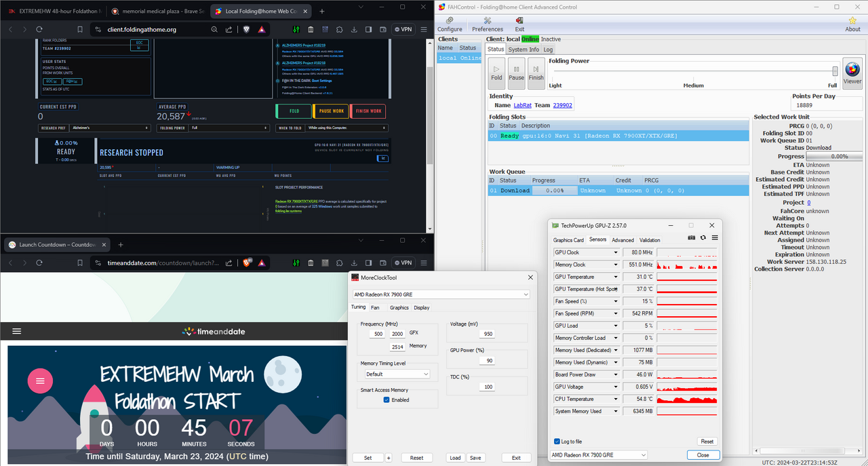Image resolution: width=868 pixels, height=466 pixels.
Task: Disable Smart Access Memory checkbox
Action: tap(387, 400)
